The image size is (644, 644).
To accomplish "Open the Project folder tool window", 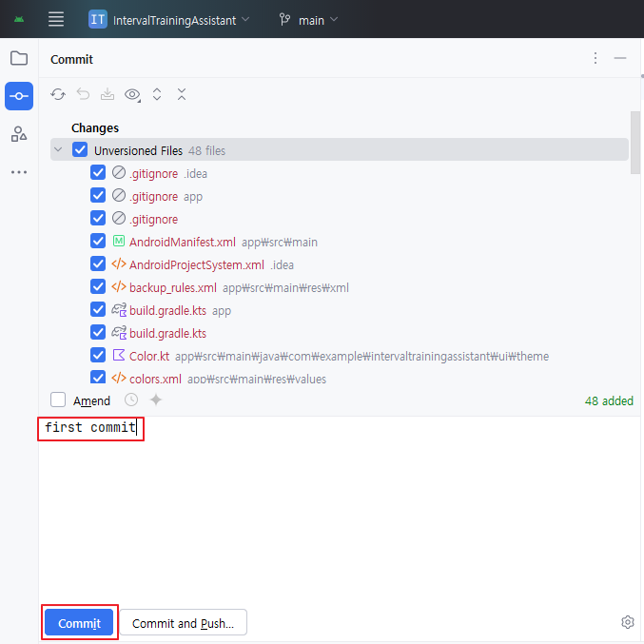I will tap(19, 58).
